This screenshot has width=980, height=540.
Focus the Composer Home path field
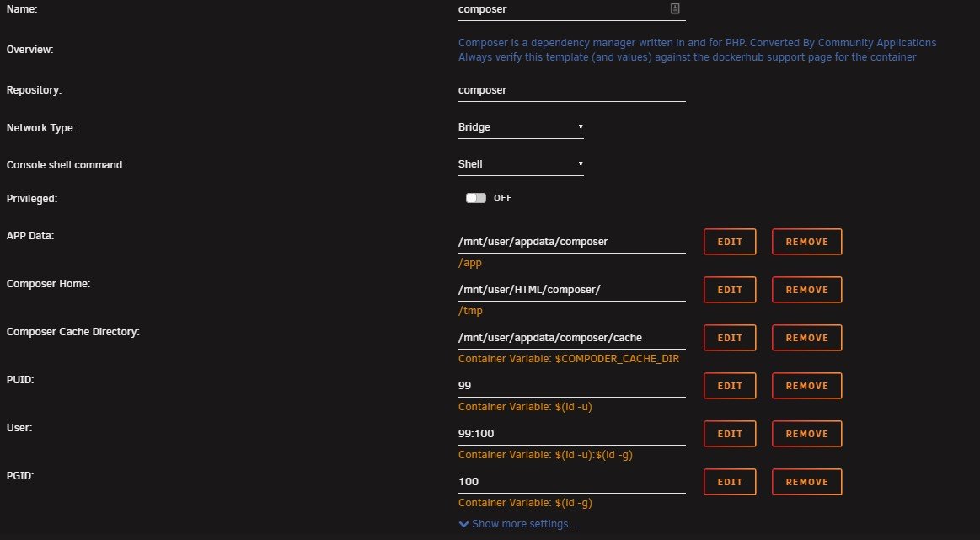click(572, 290)
